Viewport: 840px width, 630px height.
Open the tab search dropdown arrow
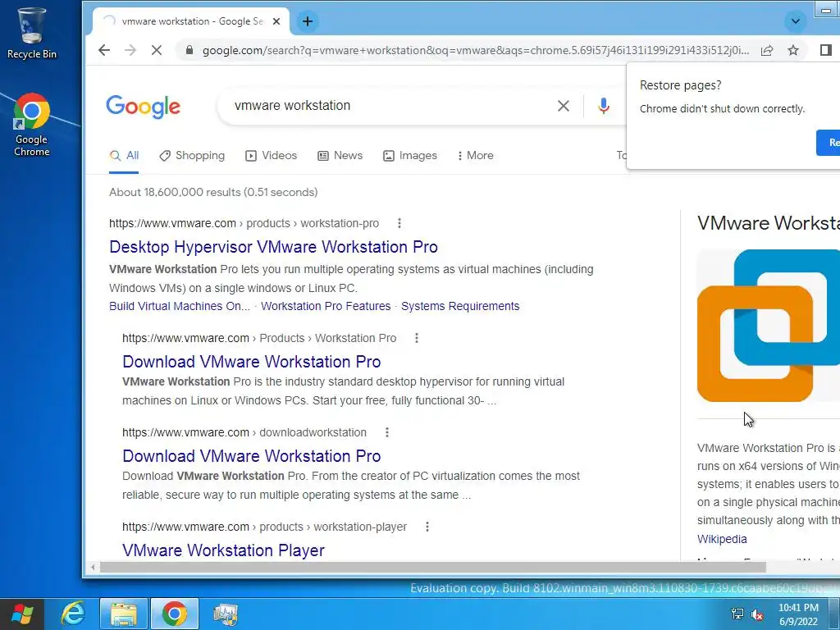click(796, 21)
